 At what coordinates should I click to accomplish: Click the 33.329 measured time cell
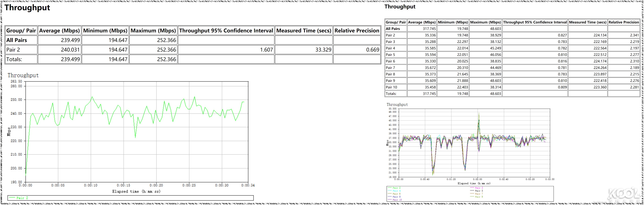323,50
